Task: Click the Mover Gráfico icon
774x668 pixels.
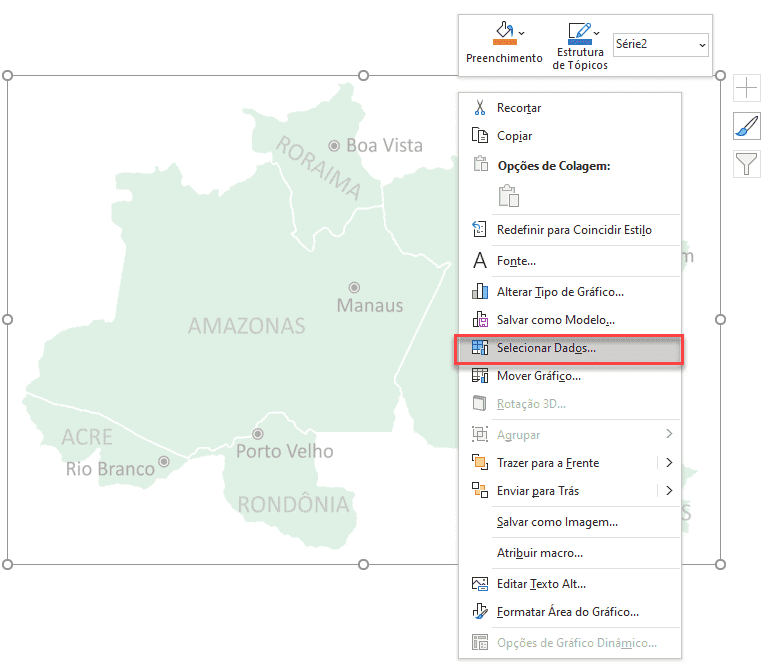Action: [x=480, y=376]
